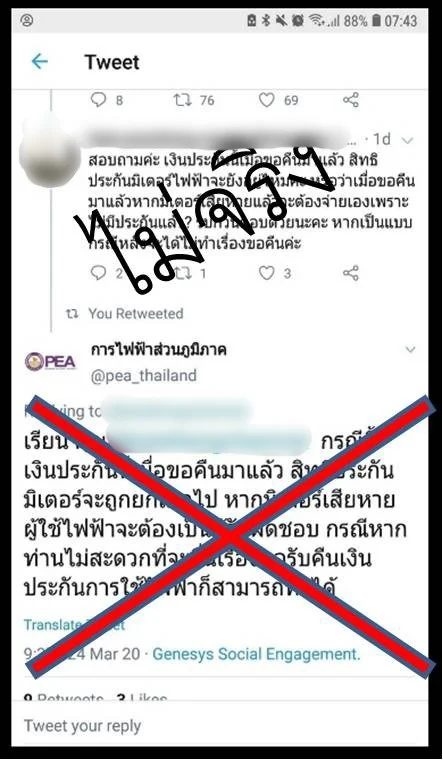Tap the account icon in status bar
Screen dimensions: 443x760
point(27,20)
